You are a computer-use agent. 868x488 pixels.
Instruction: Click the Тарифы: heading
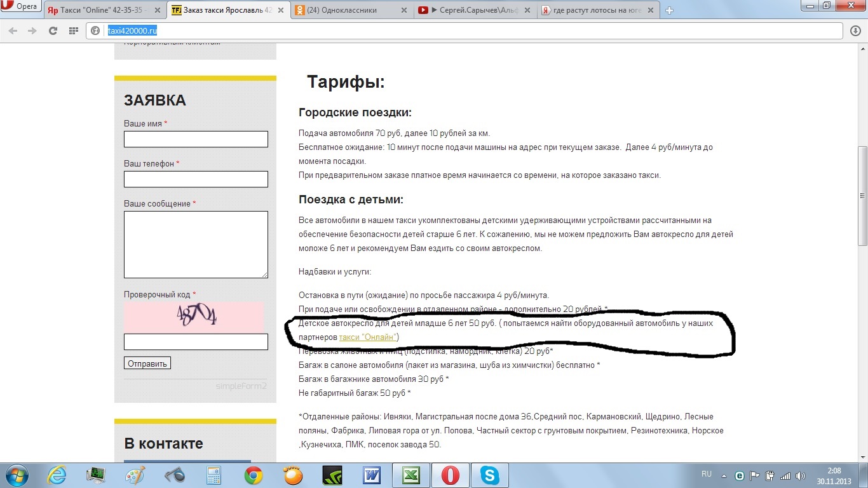coord(346,82)
